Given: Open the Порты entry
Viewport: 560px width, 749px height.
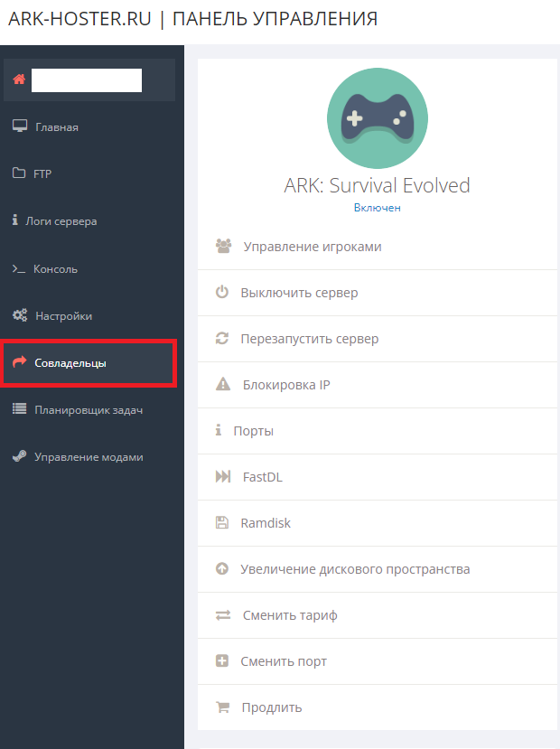Looking at the screenshot, I should pos(378,431).
